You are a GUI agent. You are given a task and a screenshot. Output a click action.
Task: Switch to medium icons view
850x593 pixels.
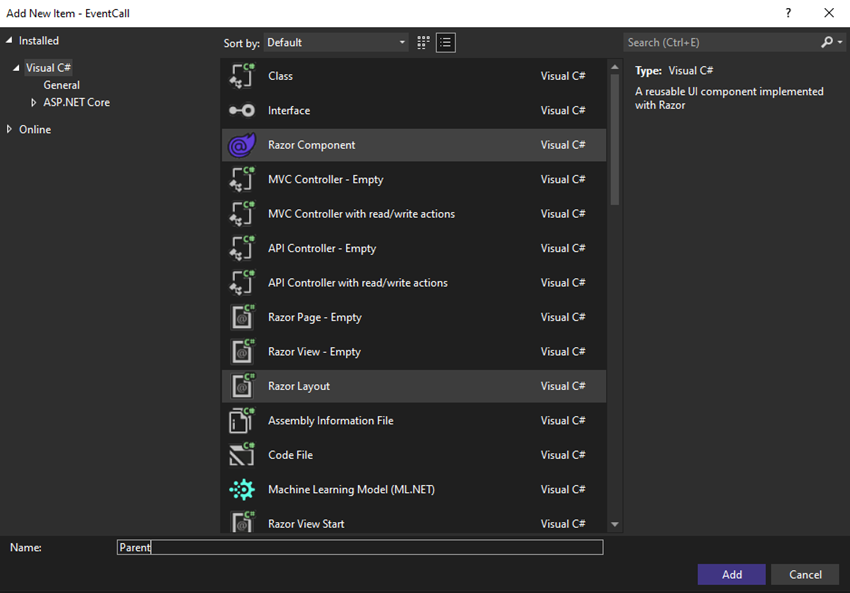pyautogui.click(x=423, y=42)
